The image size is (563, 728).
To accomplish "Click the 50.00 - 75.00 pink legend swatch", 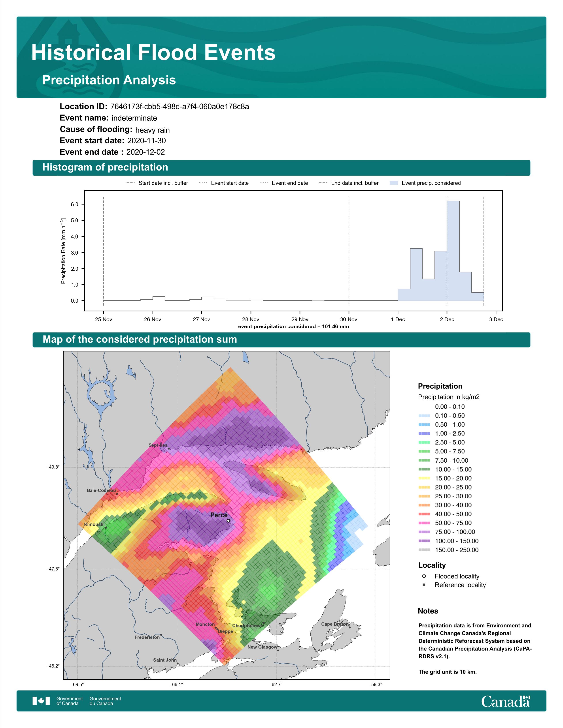I will [x=424, y=523].
